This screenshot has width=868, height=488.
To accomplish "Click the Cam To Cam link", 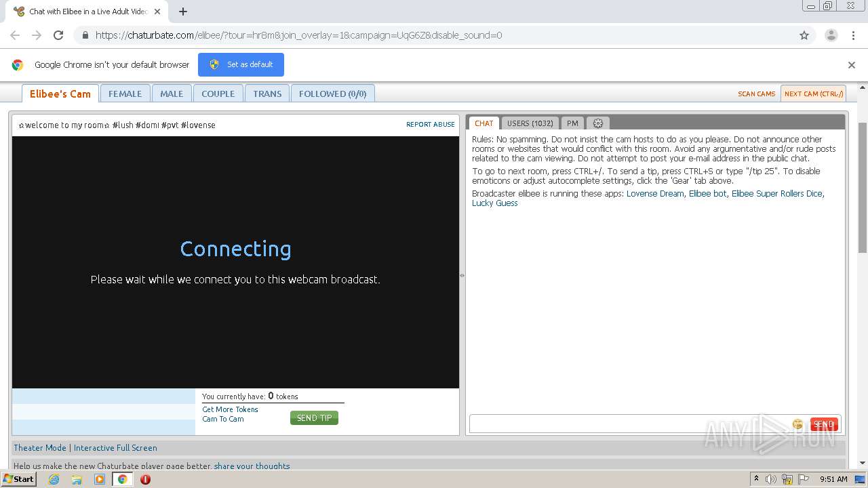I will [222, 419].
